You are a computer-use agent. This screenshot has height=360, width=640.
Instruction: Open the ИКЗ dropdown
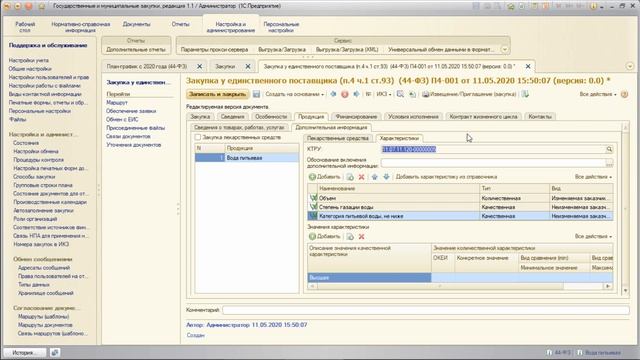click(384, 94)
